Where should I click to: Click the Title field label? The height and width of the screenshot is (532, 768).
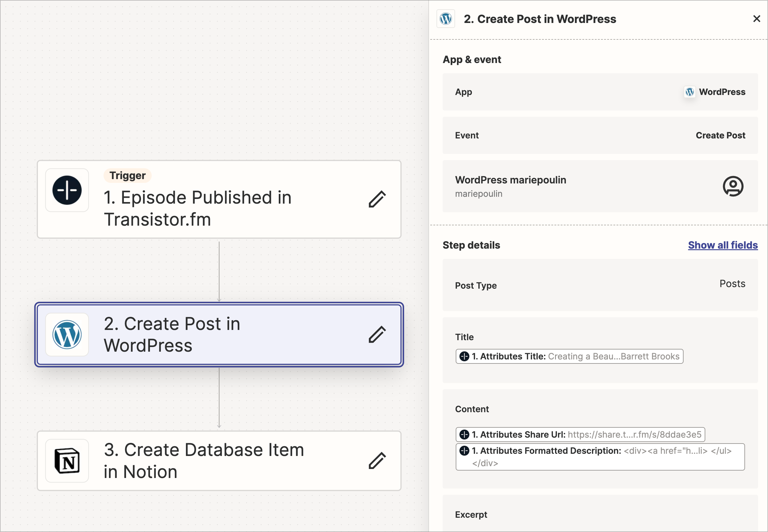tap(464, 337)
